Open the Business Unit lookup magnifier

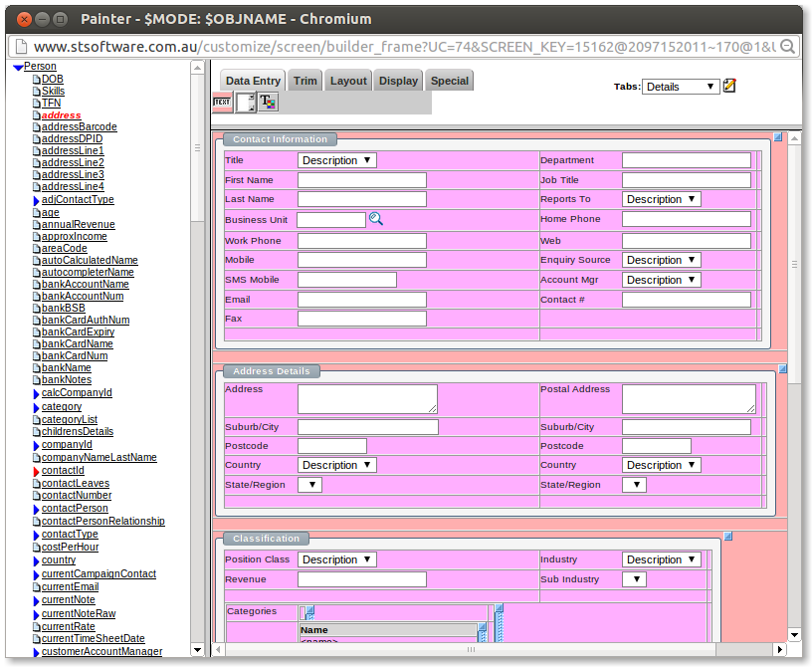point(376,219)
